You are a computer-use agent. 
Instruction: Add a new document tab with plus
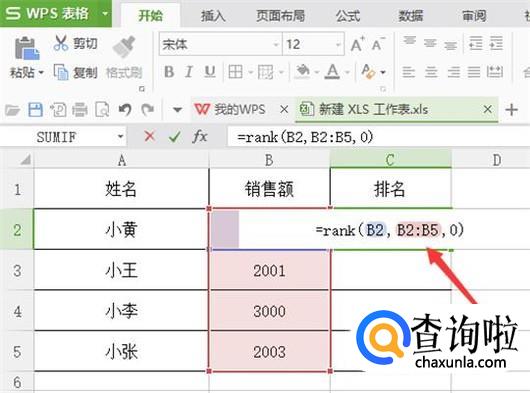tap(512, 109)
